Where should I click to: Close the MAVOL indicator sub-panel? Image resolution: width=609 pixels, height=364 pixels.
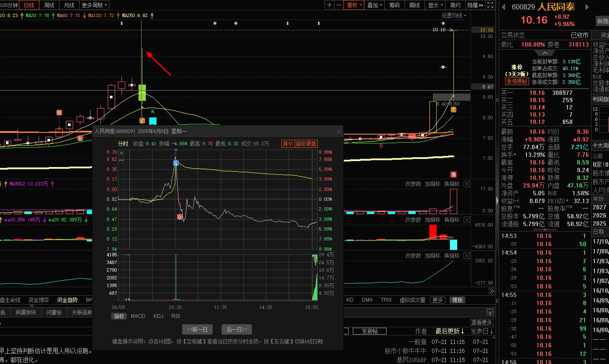pyautogui.click(x=467, y=184)
